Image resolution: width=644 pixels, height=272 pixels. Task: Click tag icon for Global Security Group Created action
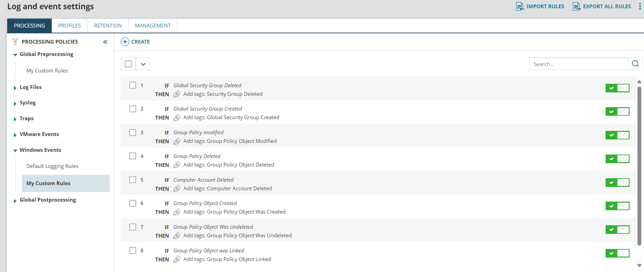coord(177,118)
